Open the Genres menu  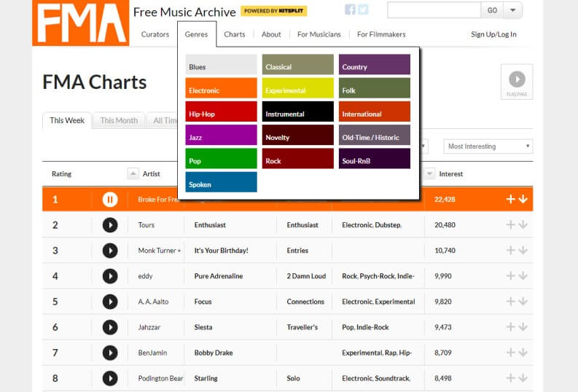coord(197,34)
